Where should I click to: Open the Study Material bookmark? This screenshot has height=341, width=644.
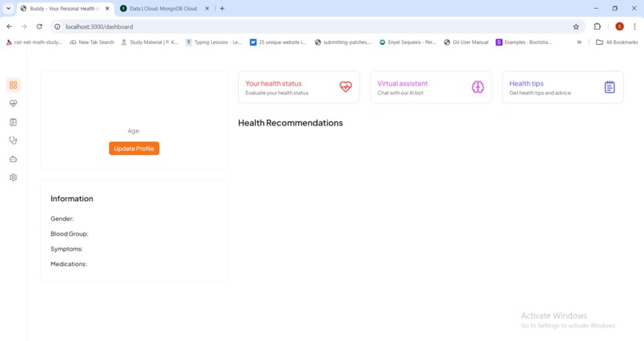(149, 42)
